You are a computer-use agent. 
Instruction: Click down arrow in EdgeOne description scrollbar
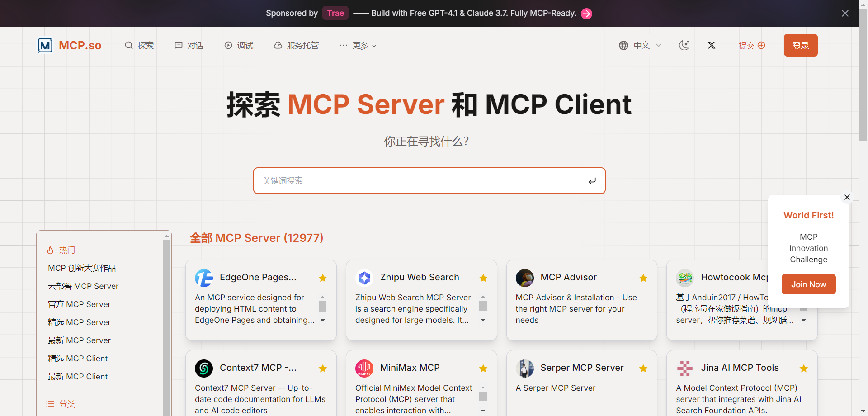323,320
